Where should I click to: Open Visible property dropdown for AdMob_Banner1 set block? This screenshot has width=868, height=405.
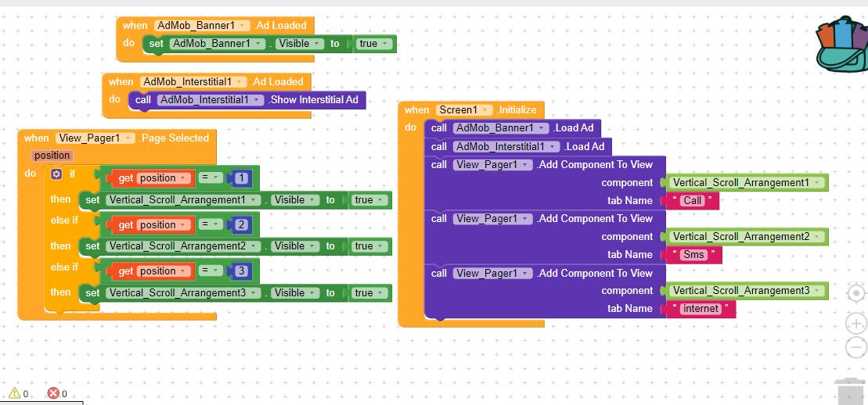click(300, 44)
